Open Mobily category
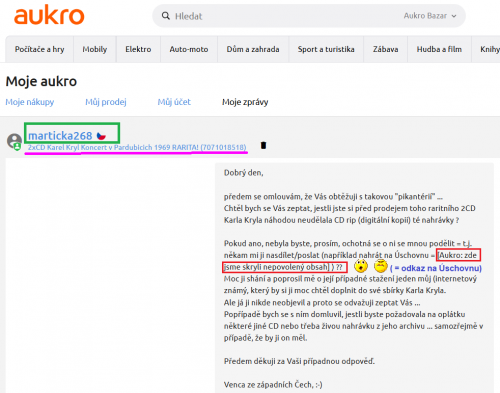Screen dimensions: 500x393 point(95,49)
